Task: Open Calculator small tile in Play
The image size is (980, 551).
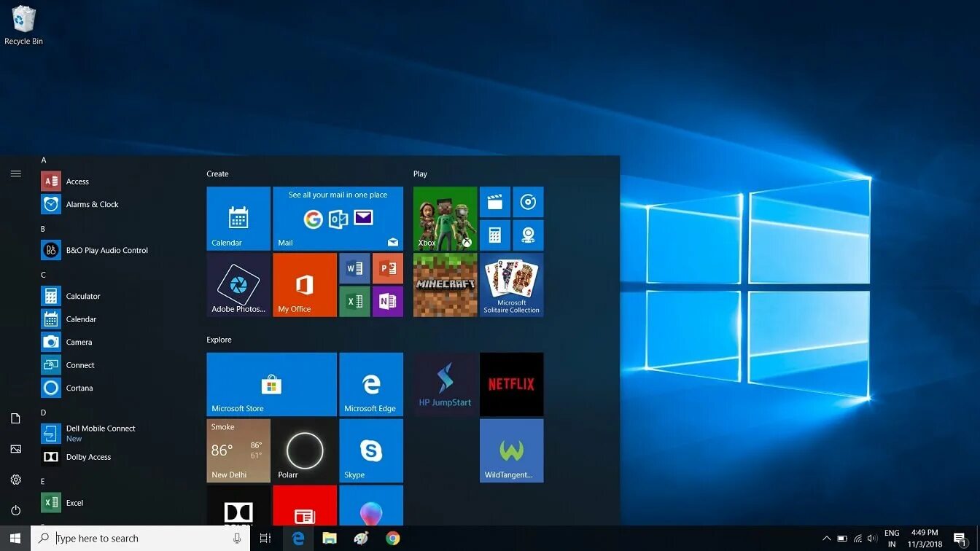Action: [495, 235]
